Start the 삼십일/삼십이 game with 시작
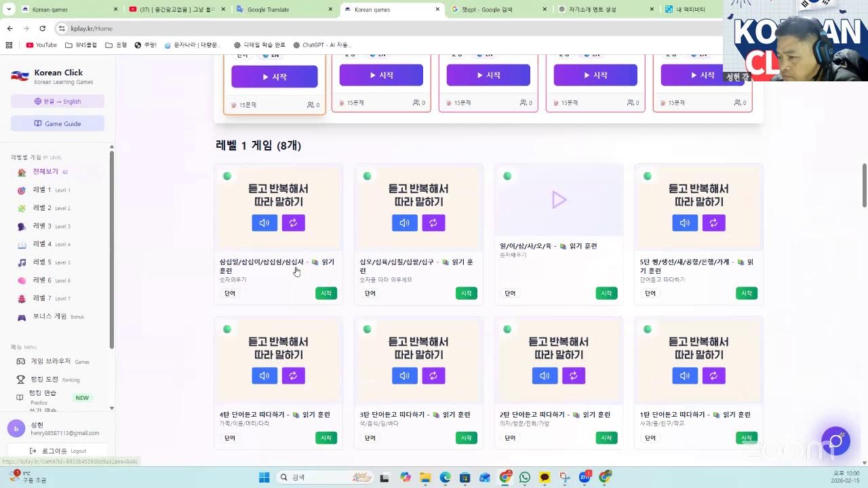This screenshot has height=488, width=868. pos(326,293)
